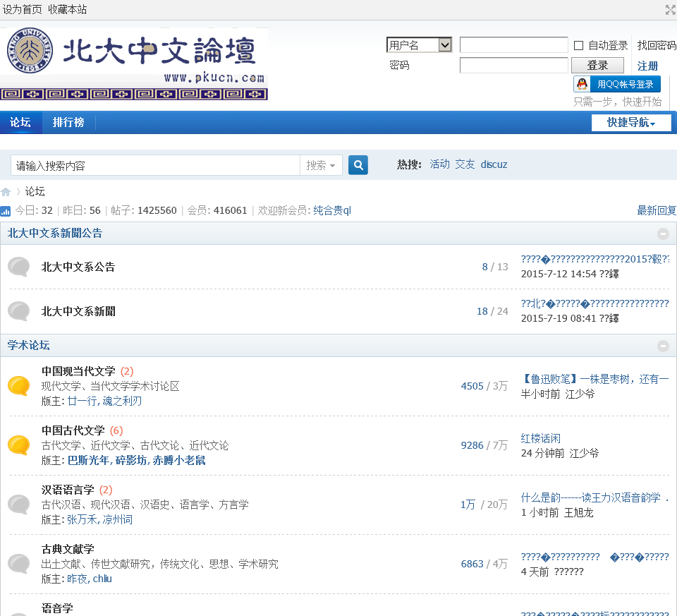
Task: Open moderator 碎影坊 profile
Action: [x=131, y=460]
